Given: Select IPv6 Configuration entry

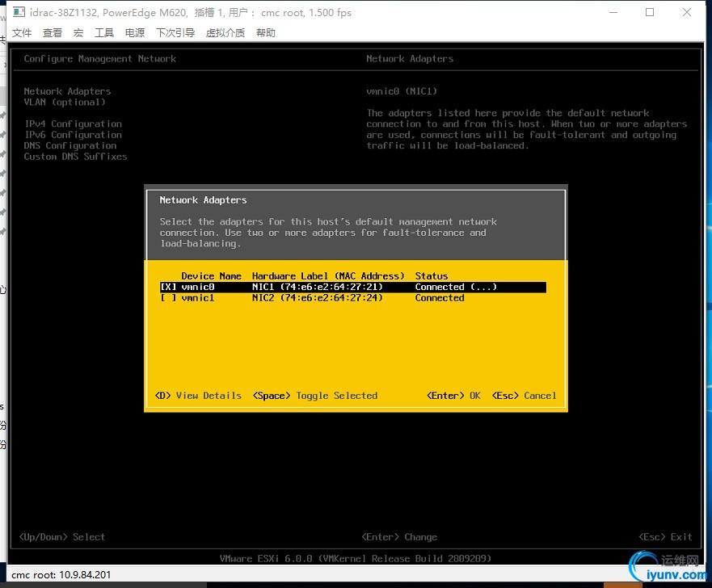Looking at the screenshot, I should [73, 135].
